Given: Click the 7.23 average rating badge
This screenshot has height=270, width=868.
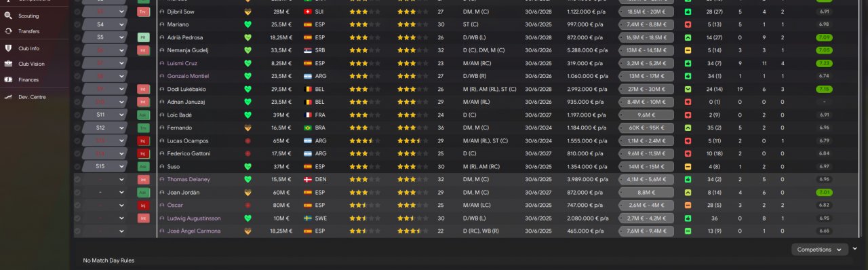Looking at the screenshot, I should (x=824, y=63).
